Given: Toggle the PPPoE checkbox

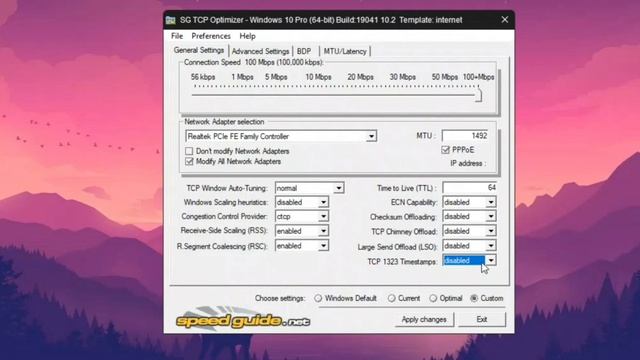Looking at the screenshot, I should [445, 150].
